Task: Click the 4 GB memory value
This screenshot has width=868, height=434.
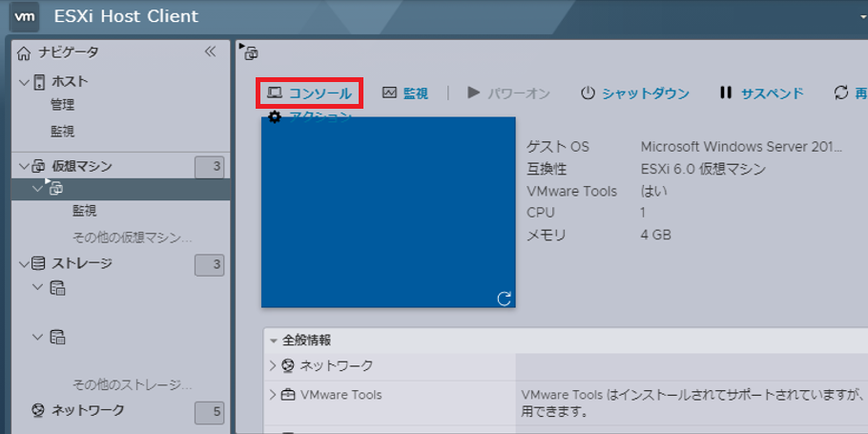Action: tap(655, 236)
